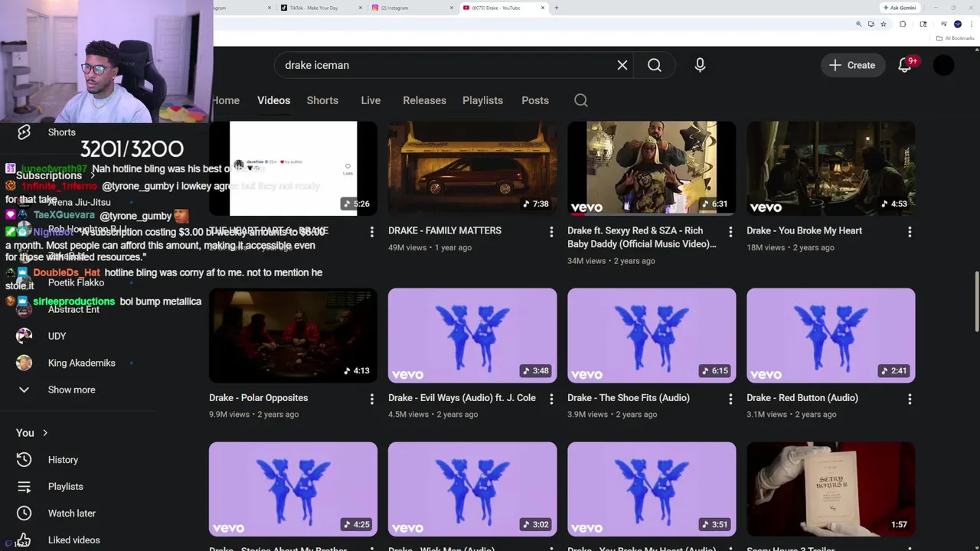Switch to the Videos channel tab
980x551 pixels.
(273, 100)
